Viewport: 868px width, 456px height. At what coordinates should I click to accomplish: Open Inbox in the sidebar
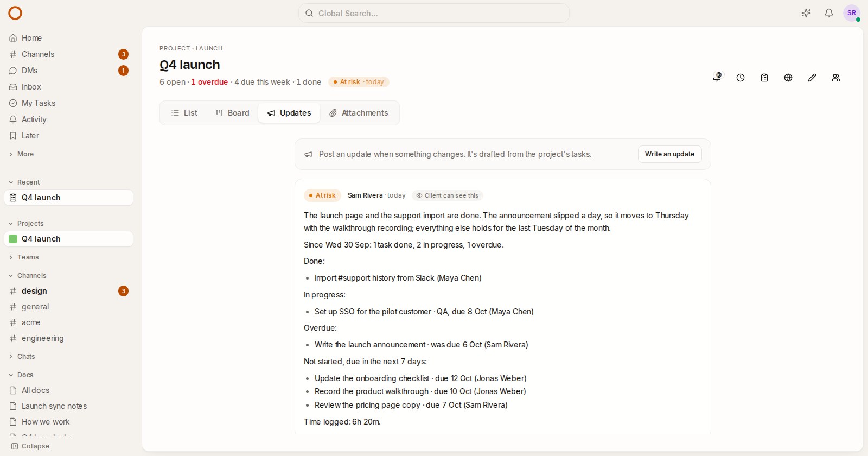pyautogui.click(x=68, y=87)
